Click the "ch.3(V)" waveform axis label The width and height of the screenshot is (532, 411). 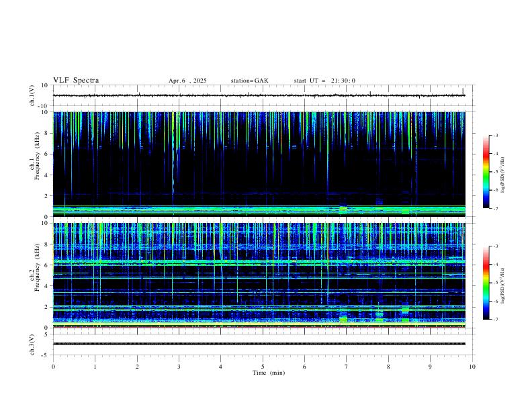pyautogui.click(x=32, y=345)
